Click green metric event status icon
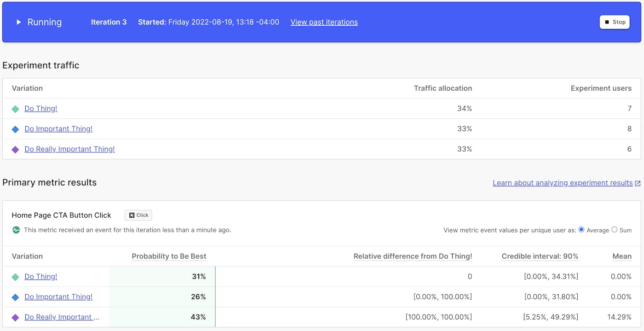This screenshot has height=331, width=644. pos(16,230)
